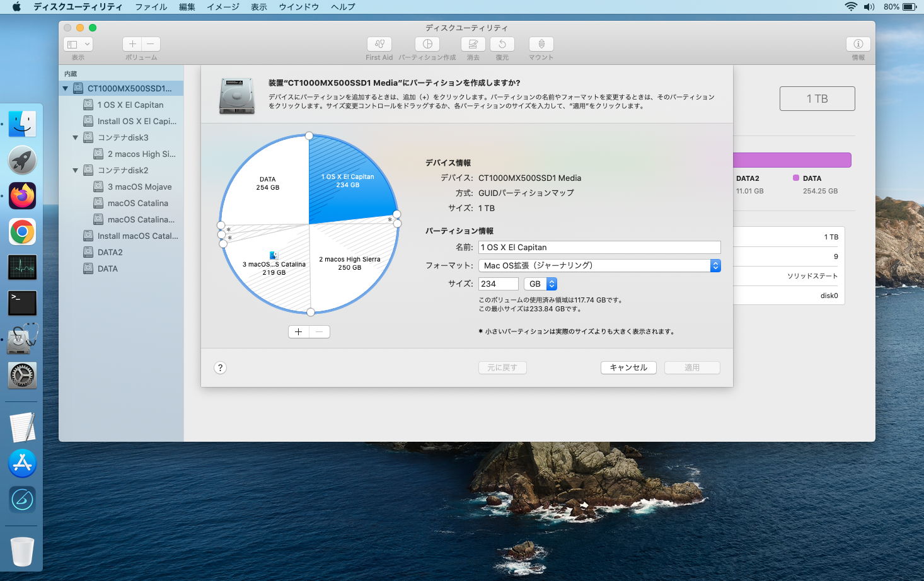Open Finder from the Dock
The width and height of the screenshot is (924, 581).
click(x=22, y=124)
